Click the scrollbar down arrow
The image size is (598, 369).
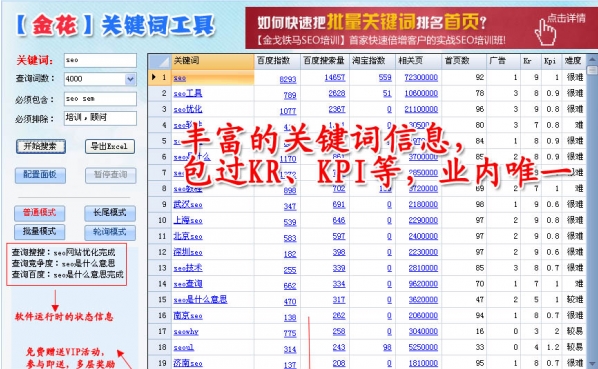point(592,364)
